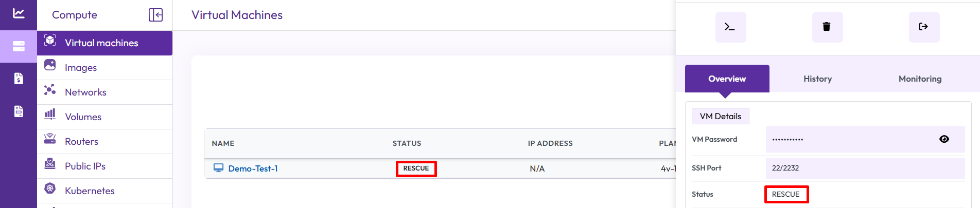
Task: Collapse the Compute sidebar panel
Action: point(155,15)
